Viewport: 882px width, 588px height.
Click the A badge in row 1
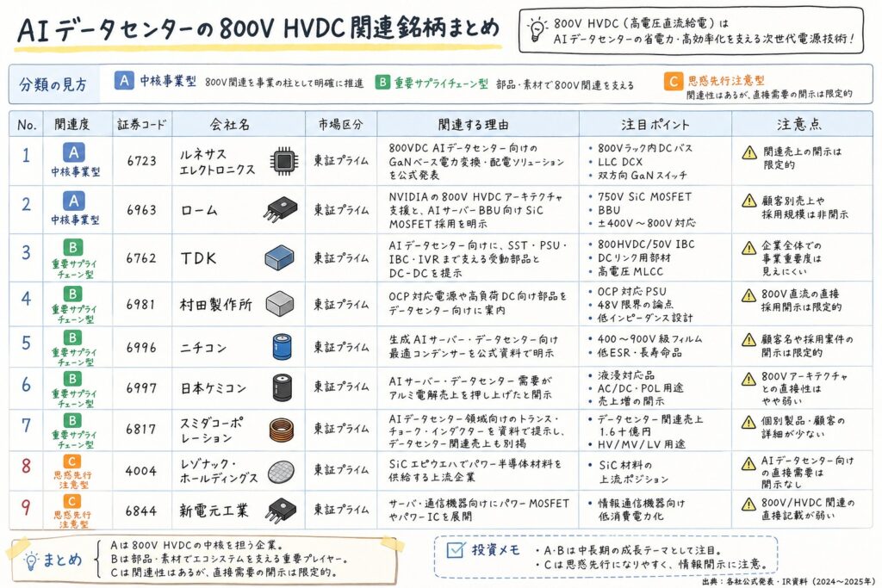74,152
